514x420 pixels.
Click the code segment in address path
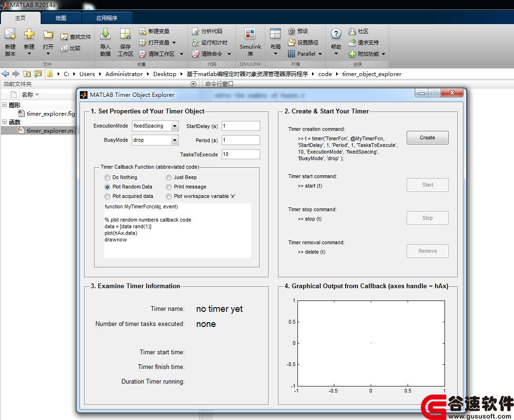(325, 74)
